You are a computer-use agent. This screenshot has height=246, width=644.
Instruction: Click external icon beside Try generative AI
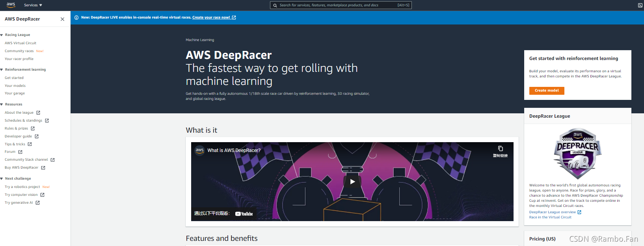pyautogui.click(x=37, y=203)
